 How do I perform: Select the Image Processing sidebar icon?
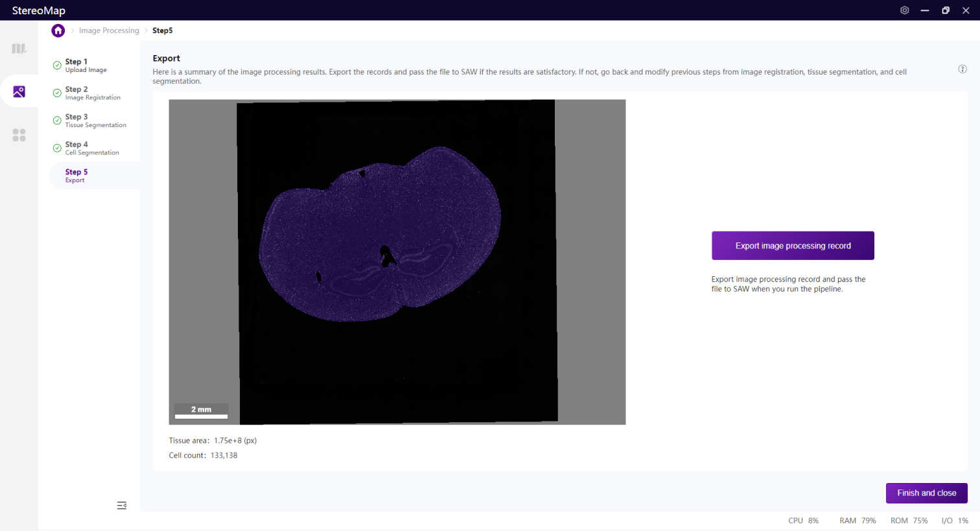pos(19,91)
